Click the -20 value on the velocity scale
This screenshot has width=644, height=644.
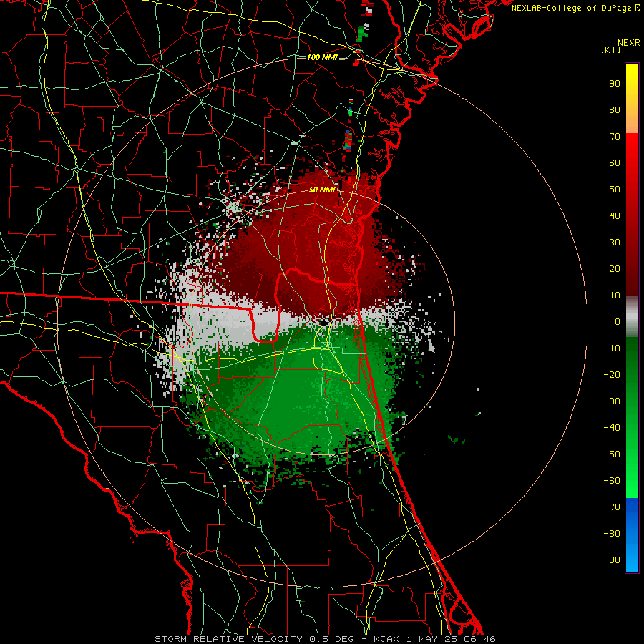point(612,375)
